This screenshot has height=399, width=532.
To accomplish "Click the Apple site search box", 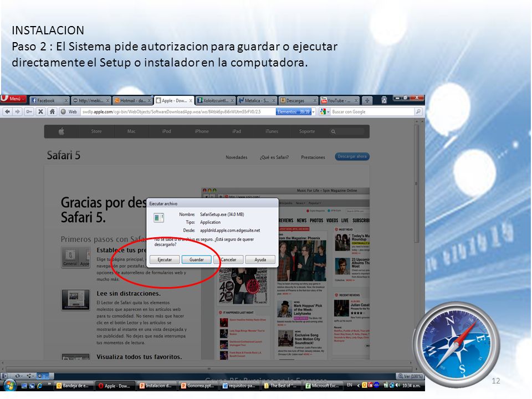I will pos(347,131).
